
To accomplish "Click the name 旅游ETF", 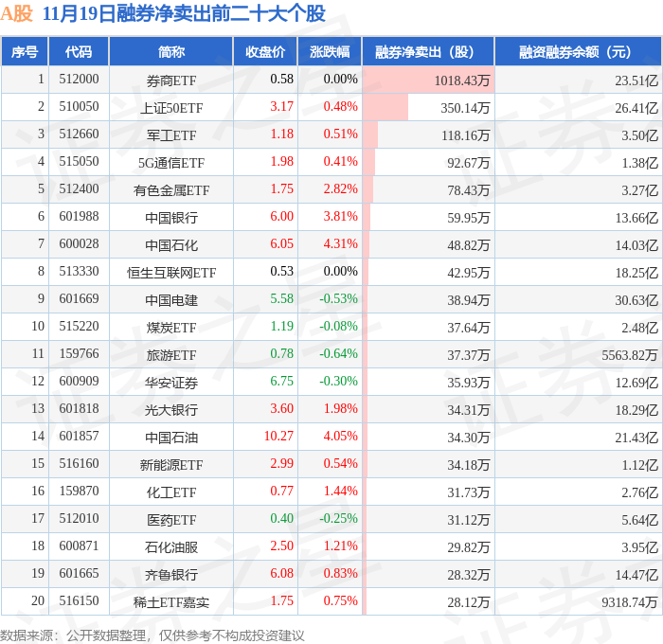I will point(171,355).
